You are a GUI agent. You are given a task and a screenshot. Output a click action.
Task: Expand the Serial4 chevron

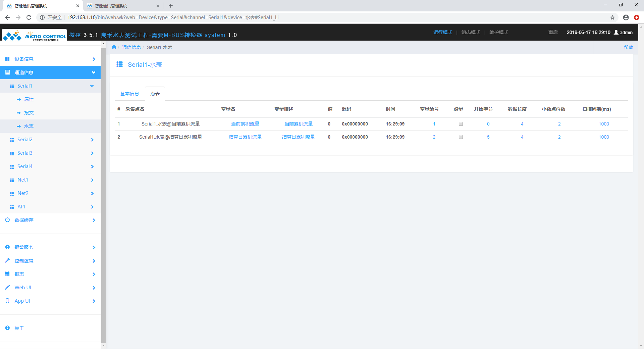click(92, 167)
